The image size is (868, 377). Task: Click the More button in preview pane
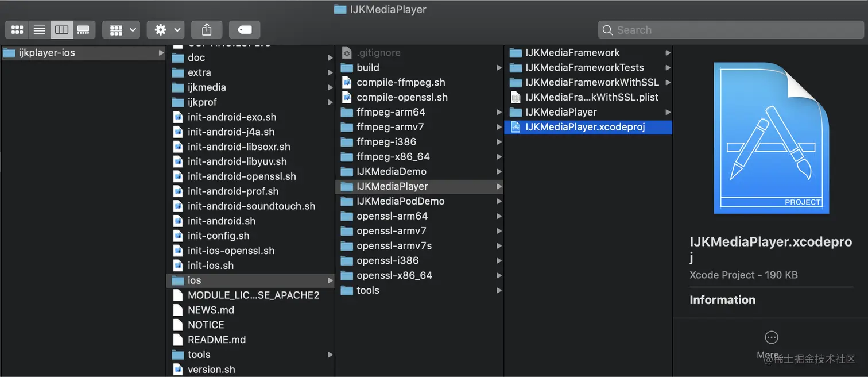click(771, 345)
